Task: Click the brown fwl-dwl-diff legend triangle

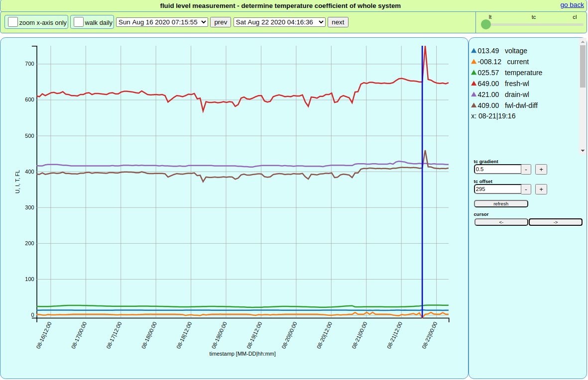Action: click(473, 105)
